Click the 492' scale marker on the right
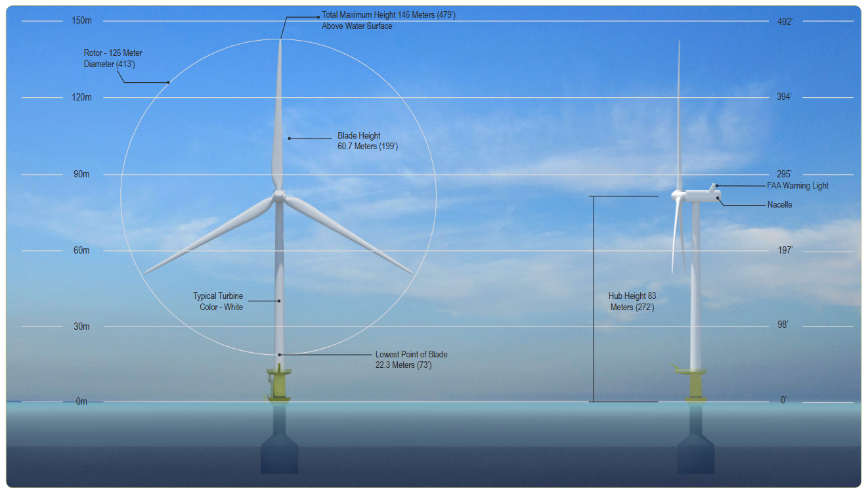The height and width of the screenshot is (494, 868). [785, 21]
